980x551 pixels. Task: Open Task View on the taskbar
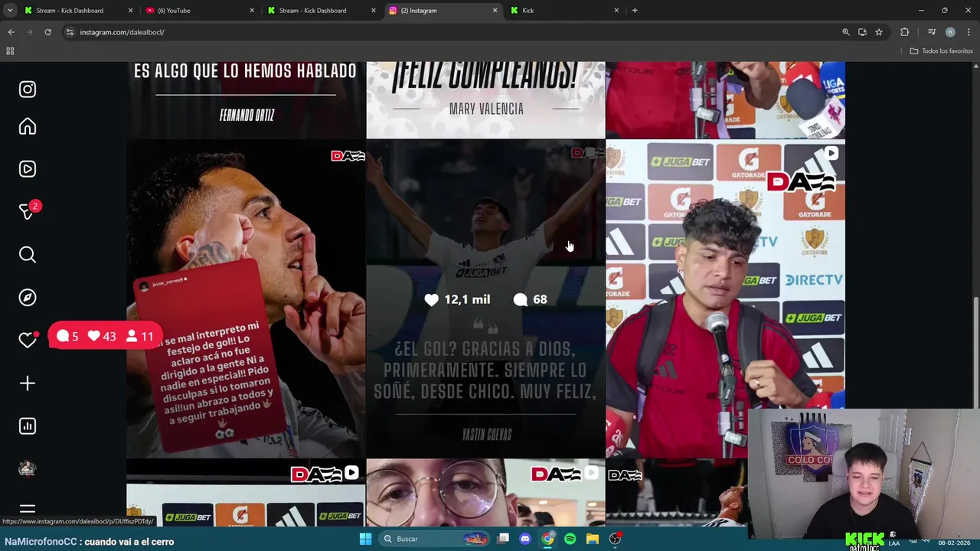click(x=503, y=539)
